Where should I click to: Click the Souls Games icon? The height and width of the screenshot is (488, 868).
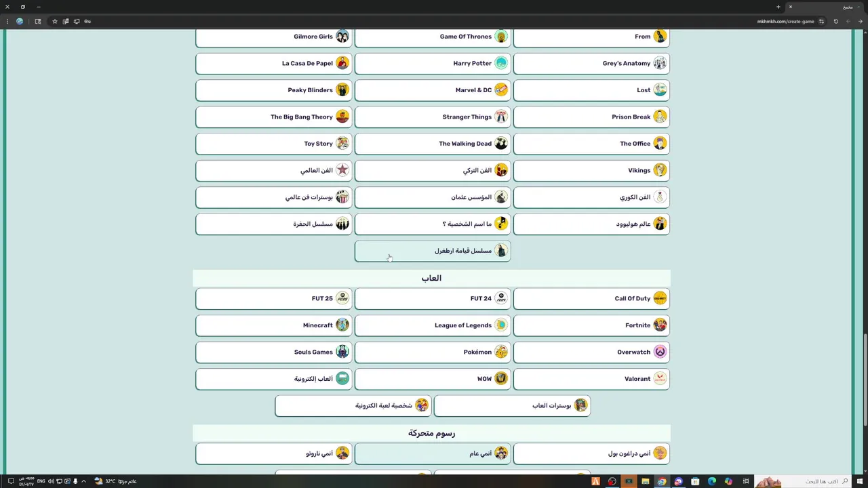(x=342, y=352)
